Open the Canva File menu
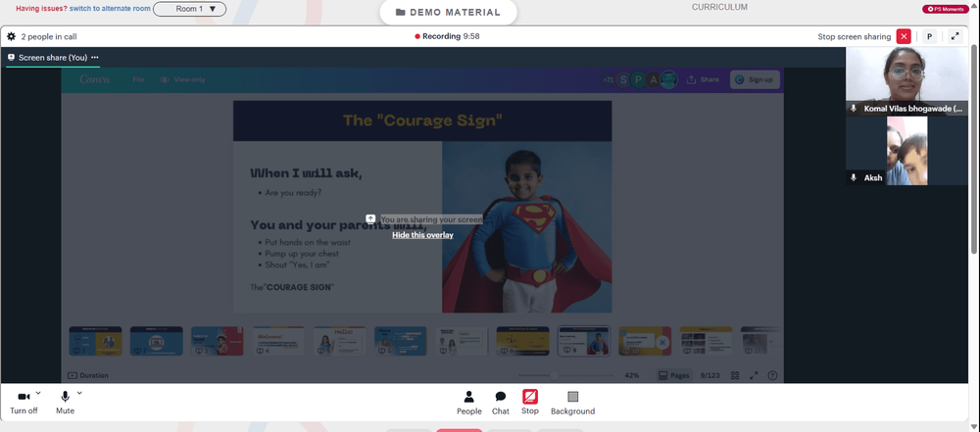 click(x=138, y=79)
